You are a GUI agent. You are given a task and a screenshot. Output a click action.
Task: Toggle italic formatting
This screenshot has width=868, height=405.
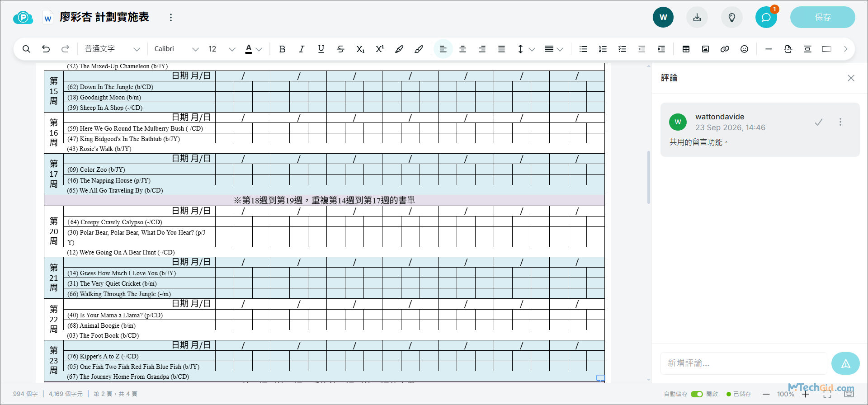(x=302, y=49)
